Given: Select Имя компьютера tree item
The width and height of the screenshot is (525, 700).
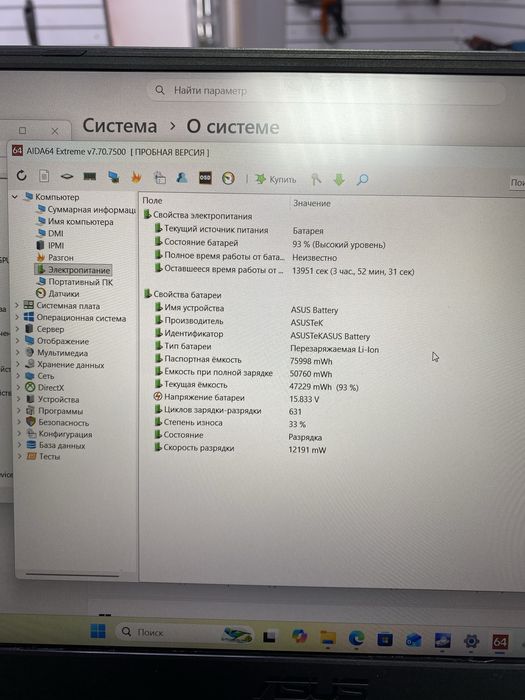Looking at the screenshot, I should pos(75,221).
